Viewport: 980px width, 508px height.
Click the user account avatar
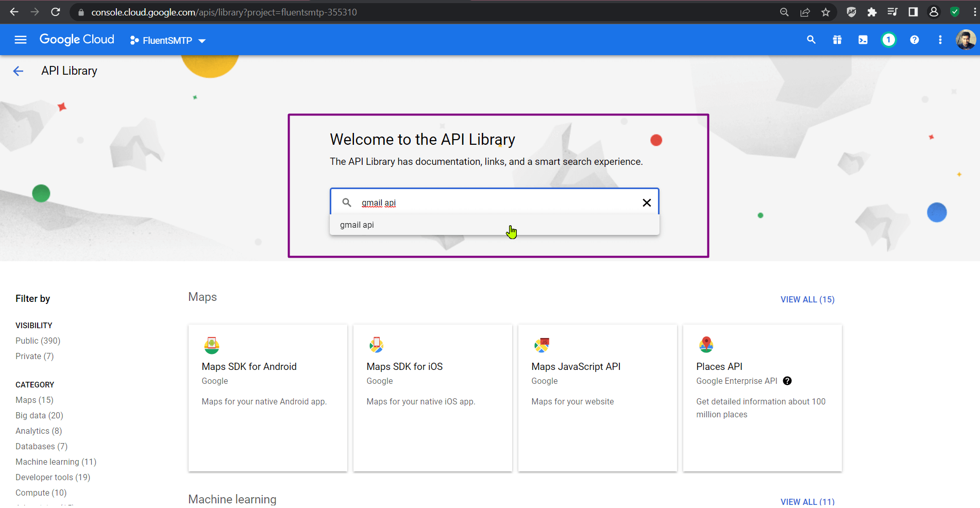click(966, 40)
